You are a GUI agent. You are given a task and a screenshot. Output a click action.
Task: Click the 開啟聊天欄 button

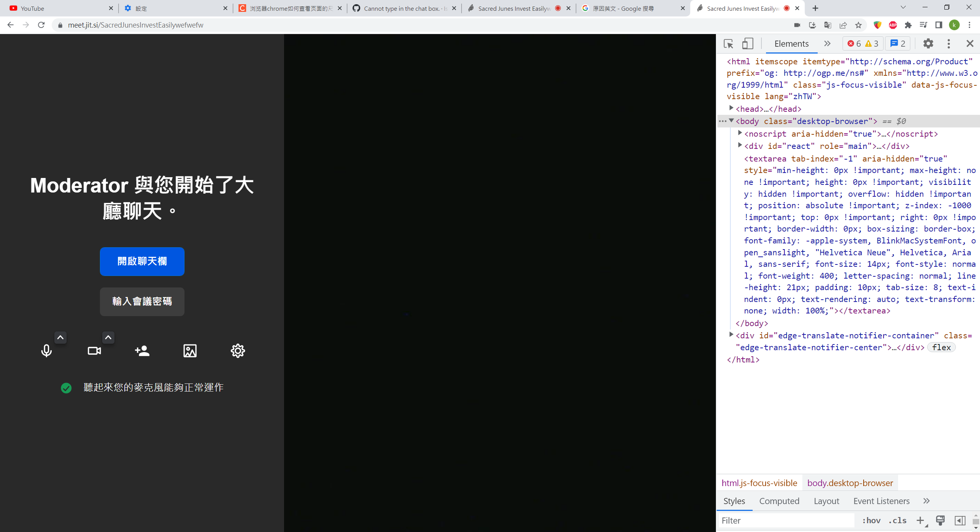142,261
